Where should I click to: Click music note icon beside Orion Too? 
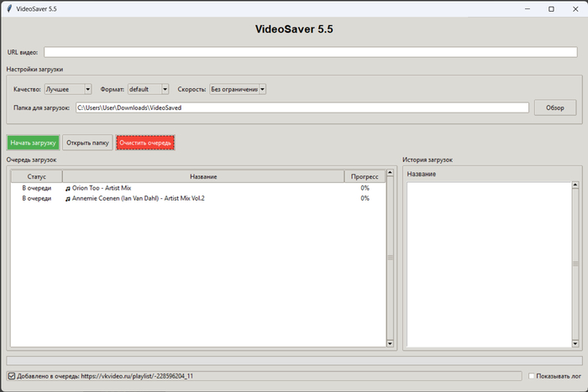pyautogui.click(x=68, y=188)
